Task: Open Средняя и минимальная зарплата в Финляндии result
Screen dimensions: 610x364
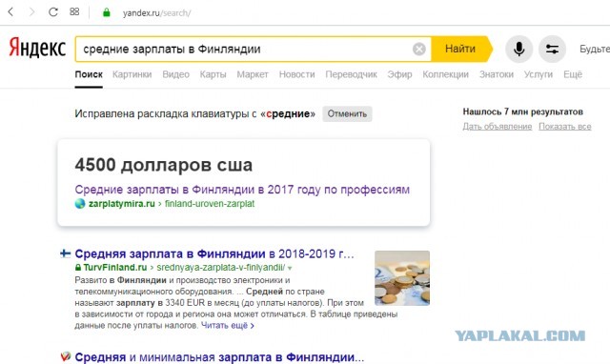Action: pyautogui.click(x=219, y=357)
